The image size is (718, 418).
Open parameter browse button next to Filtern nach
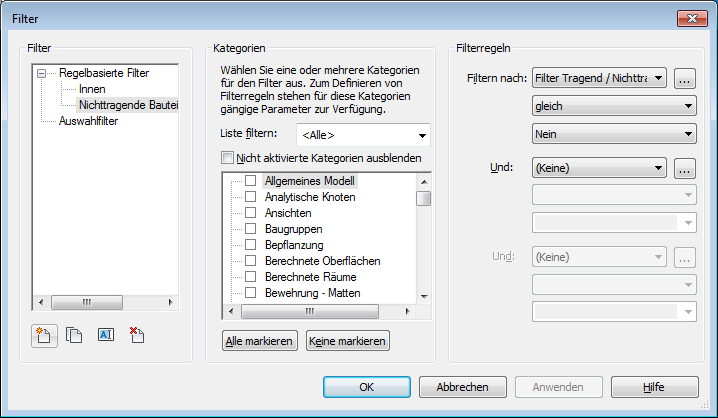click(684, 79)
